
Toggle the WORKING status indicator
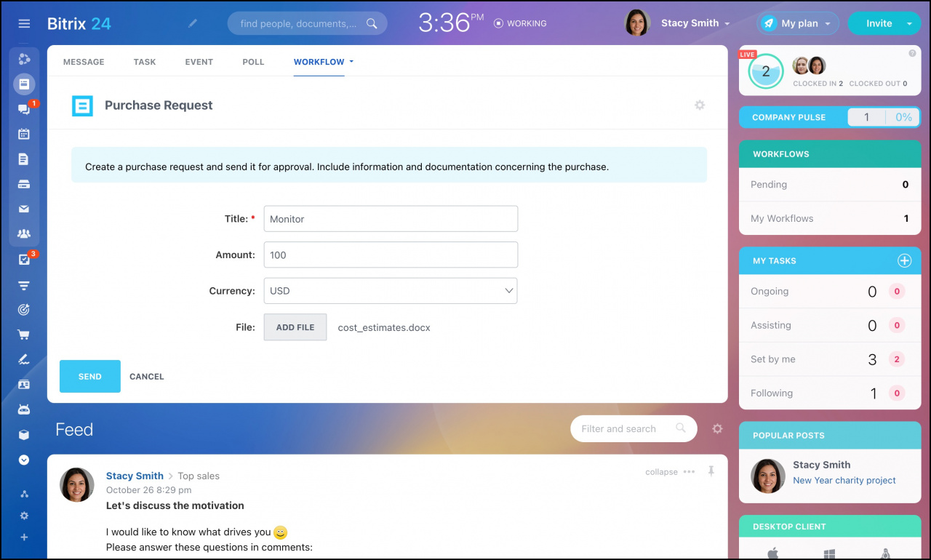(x=520, y=23)
